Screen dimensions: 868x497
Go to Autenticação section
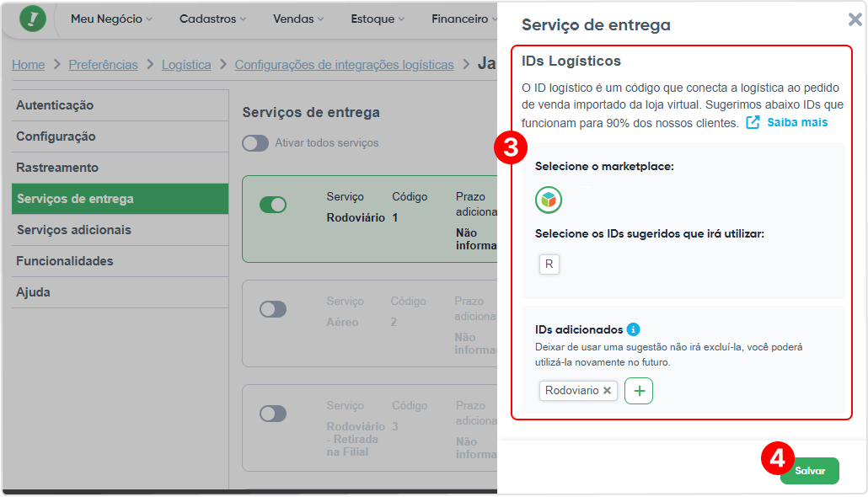(x=121, y=105)
